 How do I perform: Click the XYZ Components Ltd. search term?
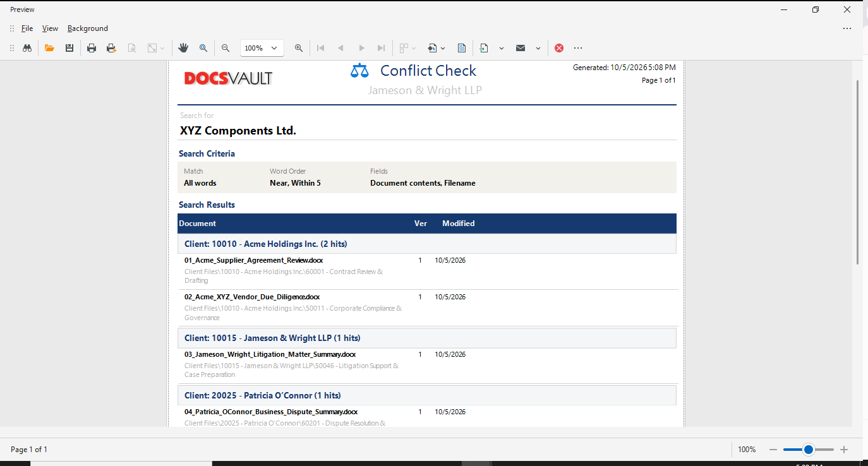(x=238, y=131)
